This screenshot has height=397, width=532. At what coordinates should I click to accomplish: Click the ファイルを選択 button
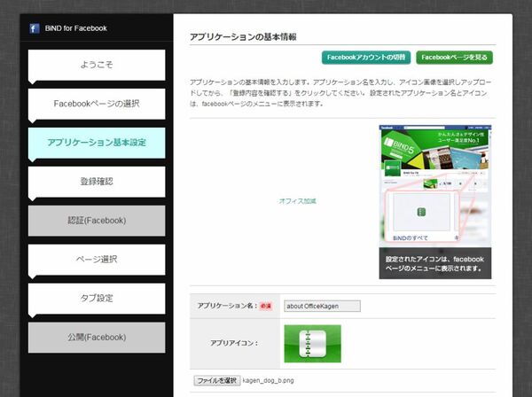pyautogui.click(x=217, y=380)
